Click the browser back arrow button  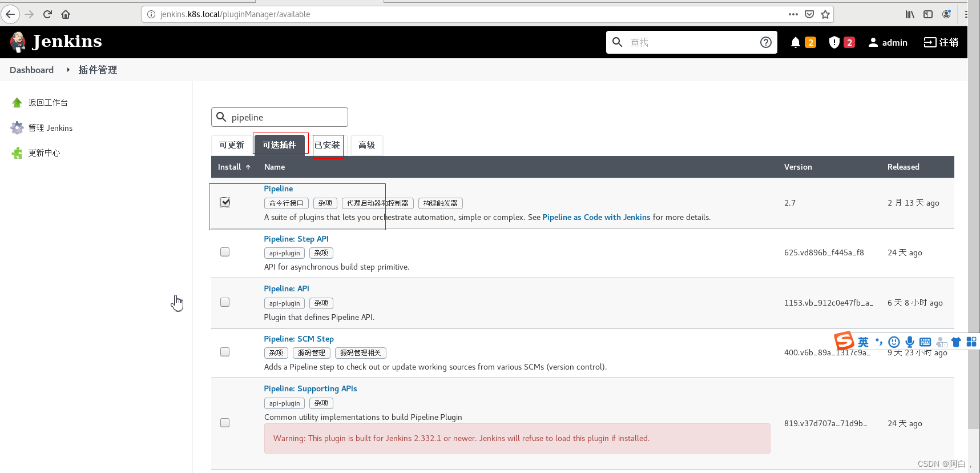tap(10, 14)
